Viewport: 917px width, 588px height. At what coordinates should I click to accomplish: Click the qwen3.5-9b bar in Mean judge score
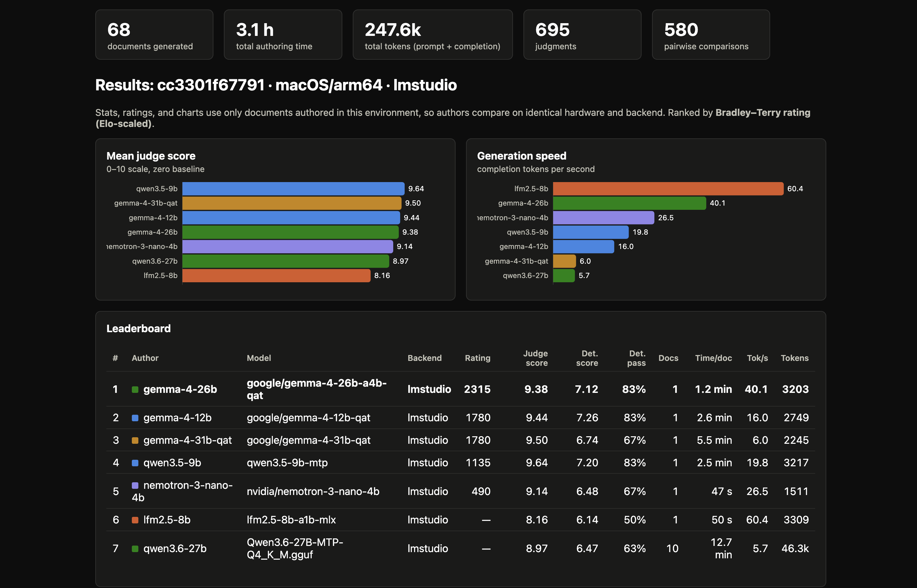click(293, 189)
